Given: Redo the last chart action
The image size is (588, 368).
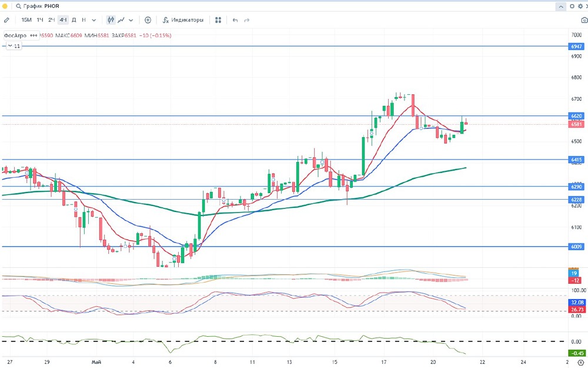Looking at the screenshot, I should [247, 20].
